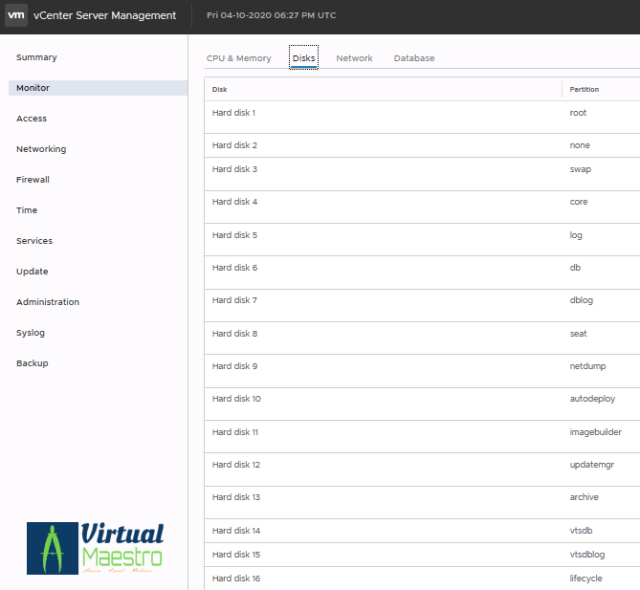640x590 pixels.
Task: Click the Virtual Maestro logo image
Action: (95, 547)
